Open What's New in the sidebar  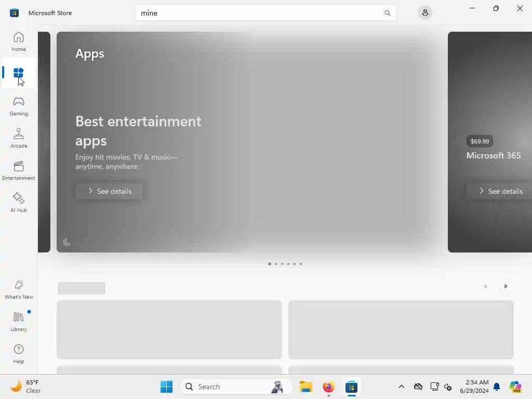tap(19, 290)
